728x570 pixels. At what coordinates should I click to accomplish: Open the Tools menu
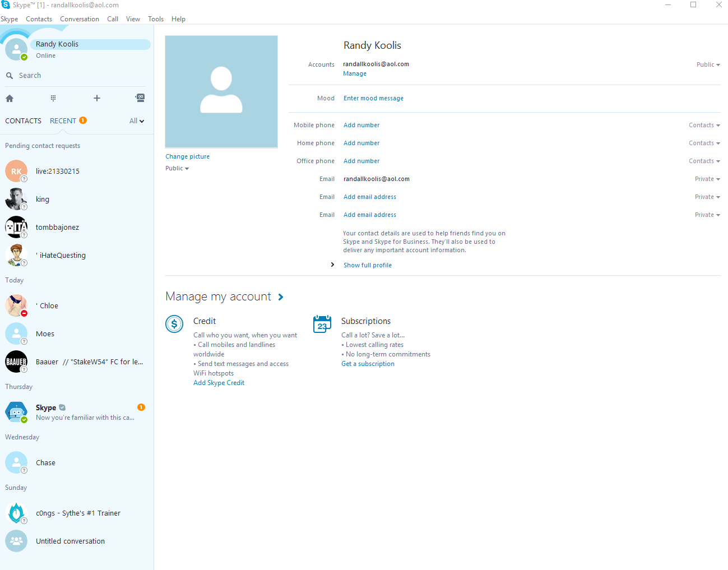[156, 19]
